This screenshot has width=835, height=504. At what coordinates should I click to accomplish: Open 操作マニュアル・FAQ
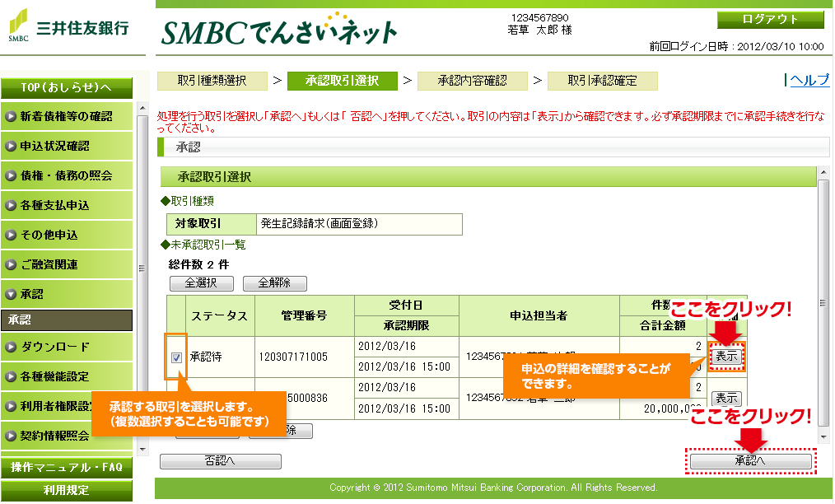point(67,467)
